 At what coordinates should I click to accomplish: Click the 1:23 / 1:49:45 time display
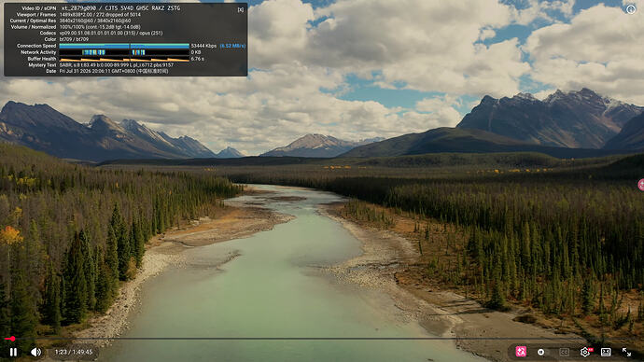point(73,352)
